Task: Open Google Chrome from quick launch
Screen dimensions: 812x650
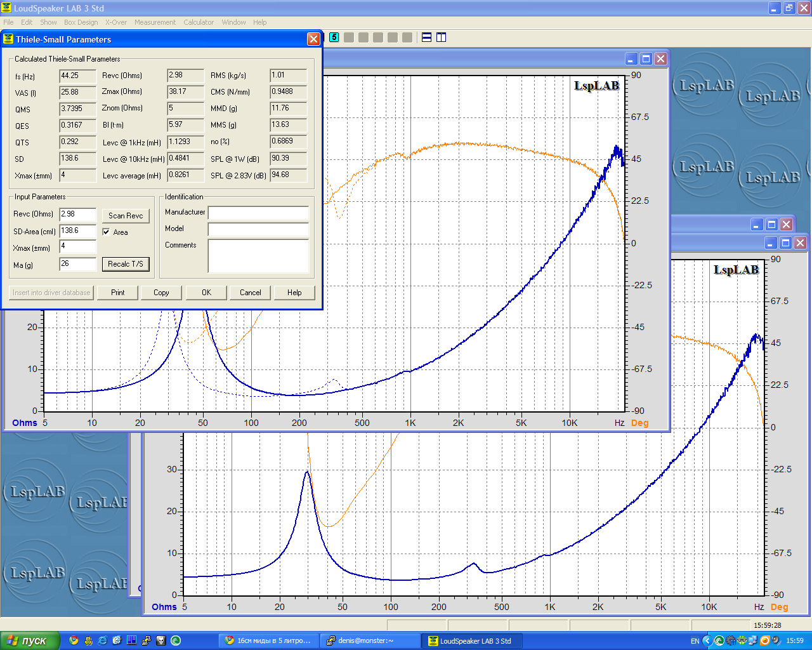Action: click(74, 640)
